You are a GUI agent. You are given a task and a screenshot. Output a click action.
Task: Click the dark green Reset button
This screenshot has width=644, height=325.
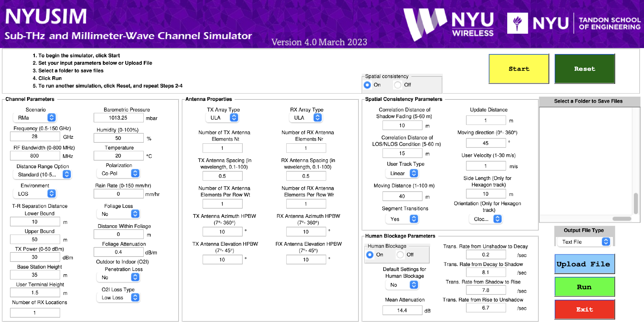[x=584, y=69]
